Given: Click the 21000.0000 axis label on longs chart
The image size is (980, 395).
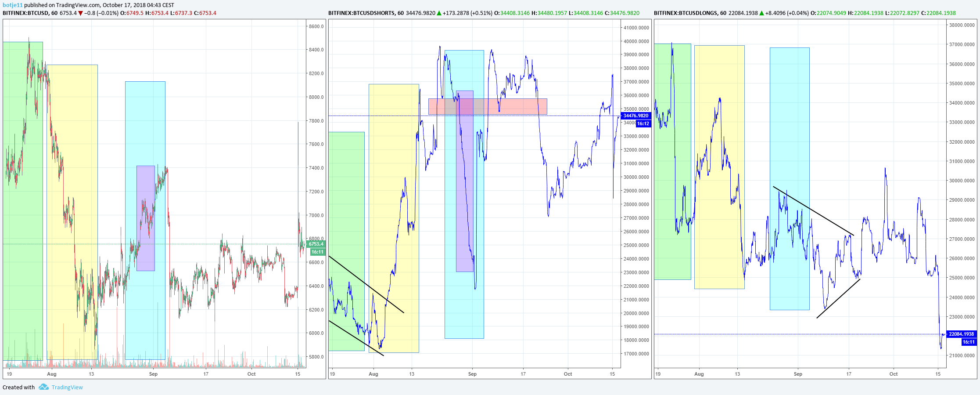Looking at the screenshot, I should click(962, 355).
